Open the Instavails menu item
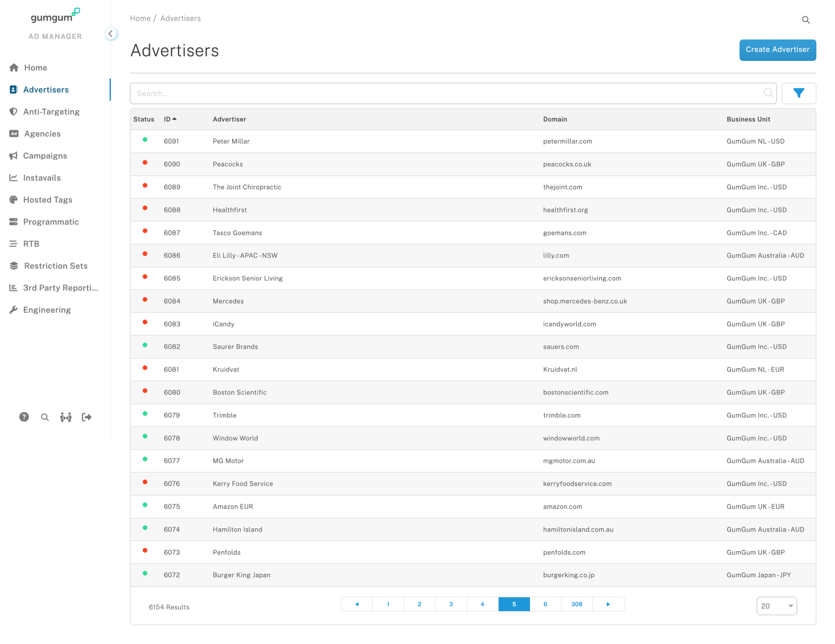The height and width of the screenshot is (644, 835). 42,178
